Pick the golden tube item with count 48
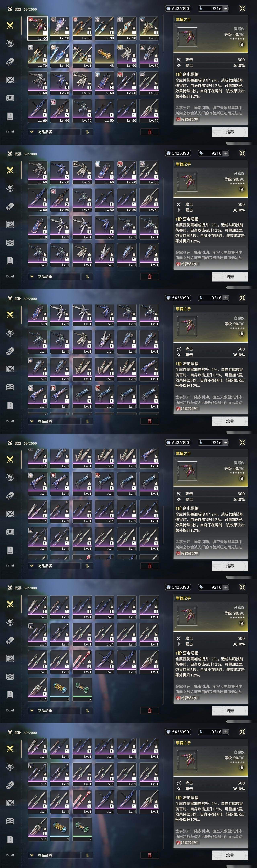The width and height of the screenshot is (257, 868). (x=104, y=56)
